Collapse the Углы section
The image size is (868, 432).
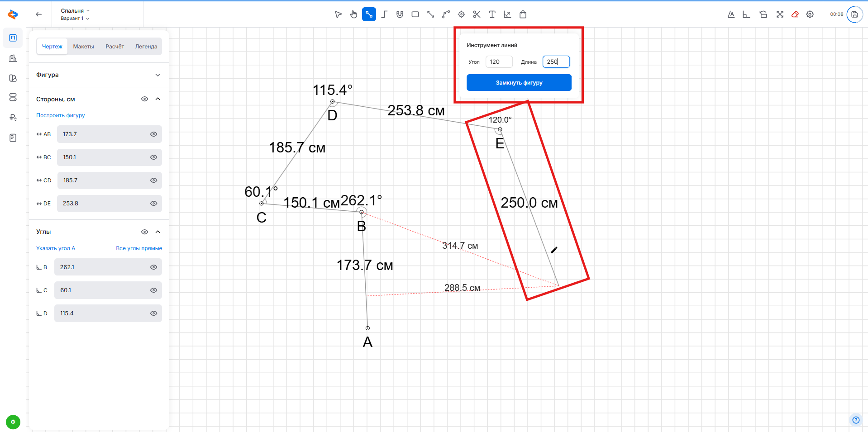[x=157, y=232]
